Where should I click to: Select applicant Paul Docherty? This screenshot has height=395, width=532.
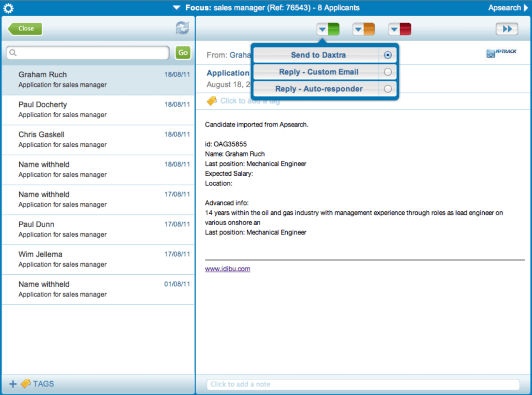pos(98,110)
